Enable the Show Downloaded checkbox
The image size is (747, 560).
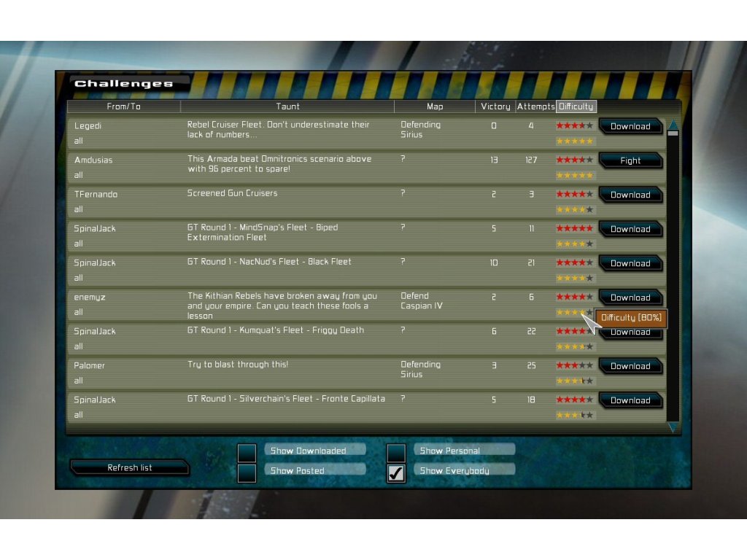tap(247, 453)
